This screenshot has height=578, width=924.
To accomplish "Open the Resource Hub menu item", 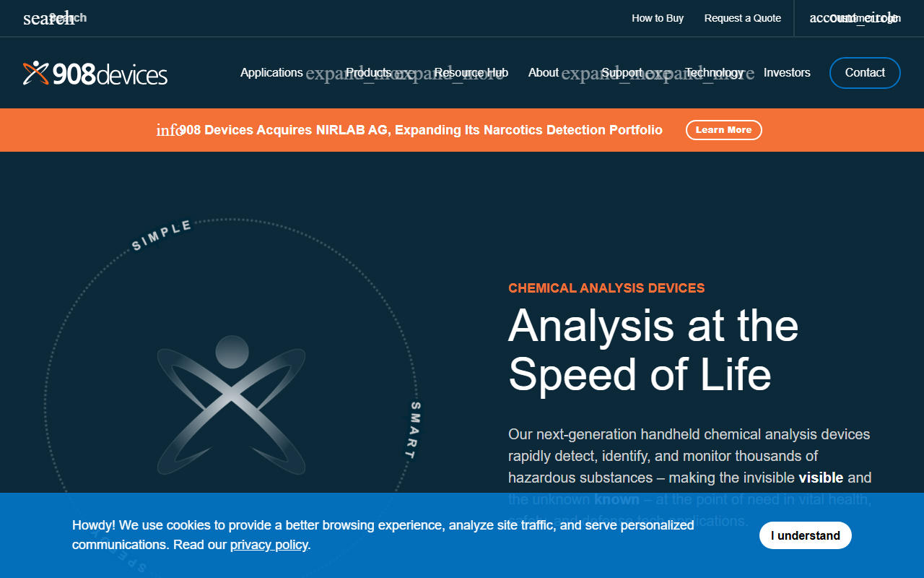I will pyautogui.click(x=471, y=73).
